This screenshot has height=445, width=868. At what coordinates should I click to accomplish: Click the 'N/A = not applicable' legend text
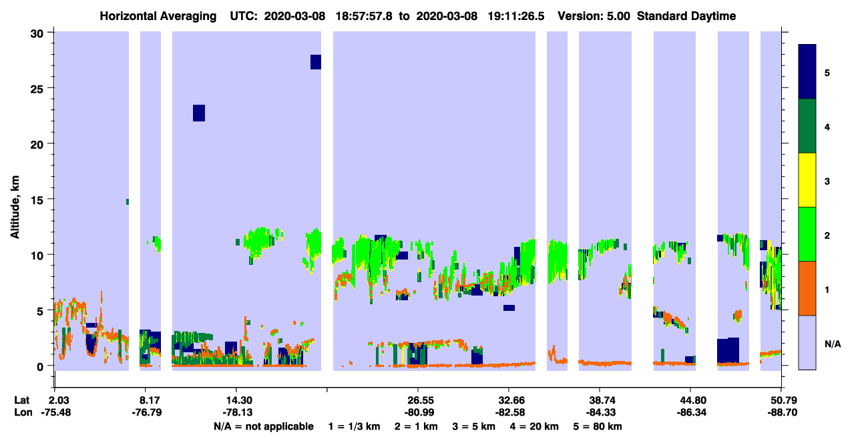(263, 426)
